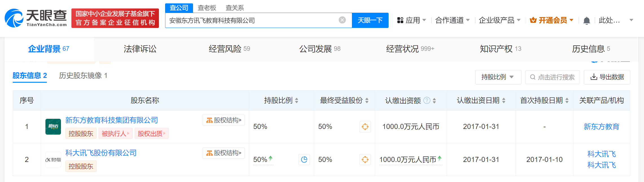
Task: Open the 持股比例 filter dropdown
Action: 498,77
